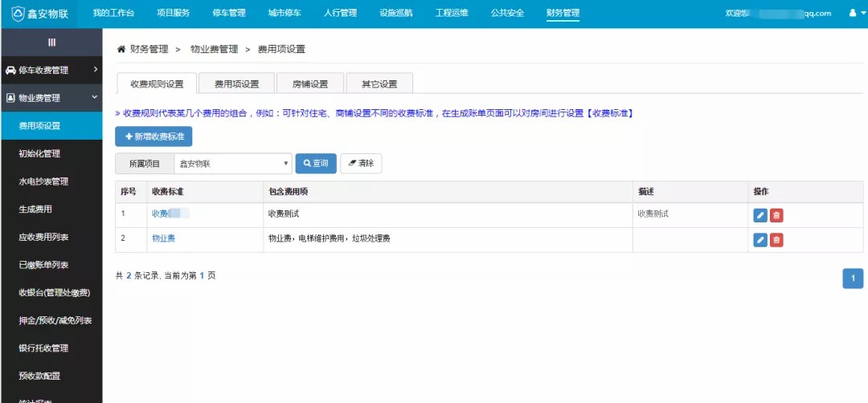
Task: Switch to the 费用项设置 tab
Action: click(x=236, y=84)
